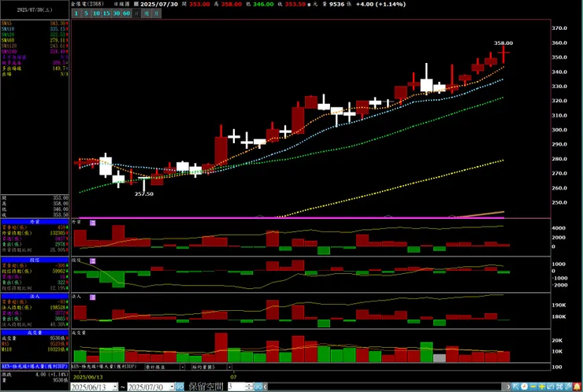583x392 pixels.
Task: Click the latest candlestick near 358.00
Action: pyautogui.click(x=503, y=54)
